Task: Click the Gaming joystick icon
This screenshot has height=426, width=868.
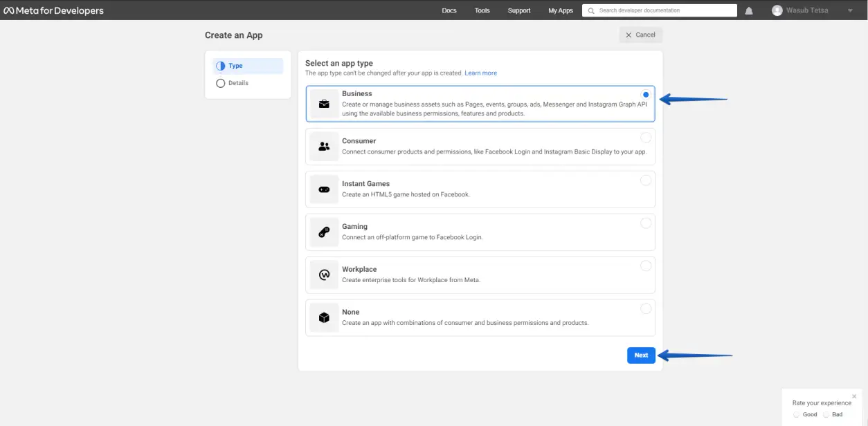Action: click(x=324, y=232)
